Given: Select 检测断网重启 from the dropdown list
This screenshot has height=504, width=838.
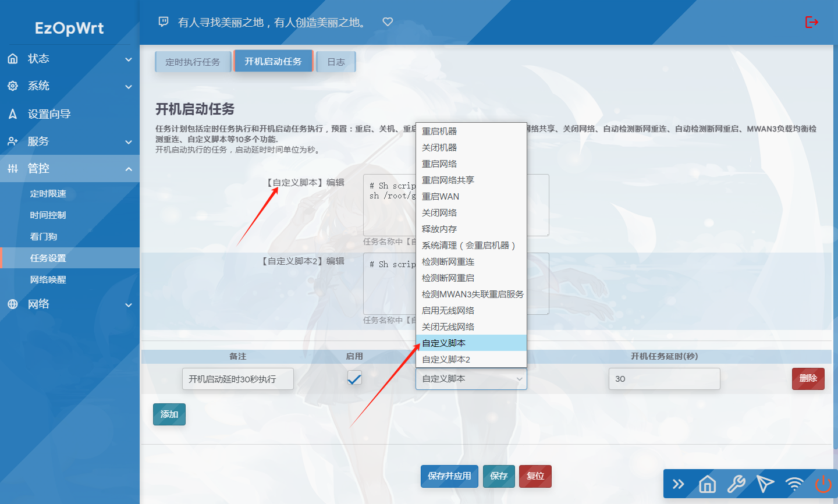Looking at the screenshot, I should click(471, 278).
